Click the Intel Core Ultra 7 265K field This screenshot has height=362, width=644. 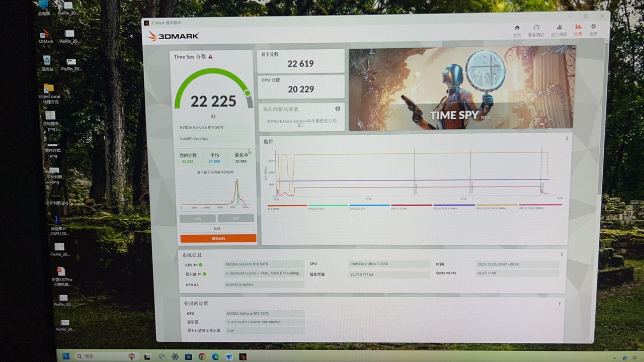[x=389, y=264]
